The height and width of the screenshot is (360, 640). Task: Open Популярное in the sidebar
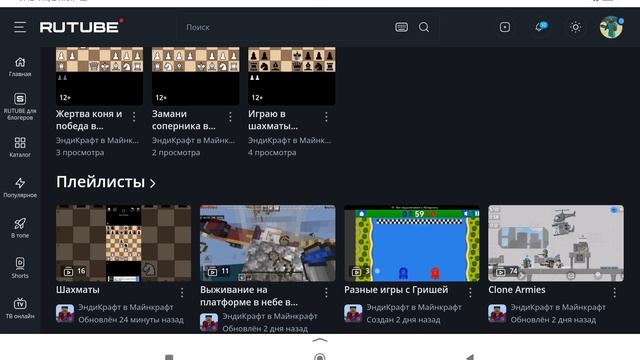coord(20,187)
